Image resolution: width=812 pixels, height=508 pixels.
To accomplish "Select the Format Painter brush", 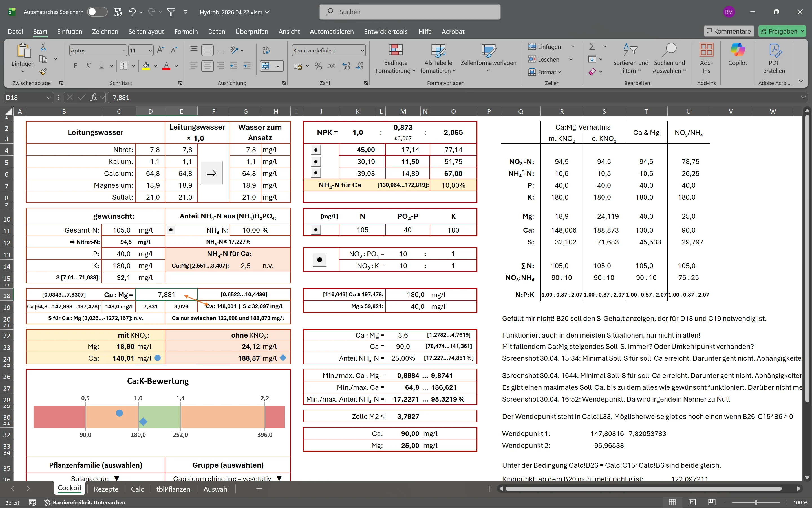I will (x=43, y=72).
